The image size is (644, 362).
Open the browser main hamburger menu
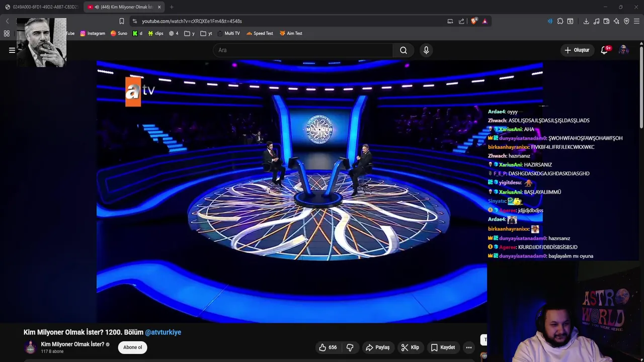tap(636, 21)
